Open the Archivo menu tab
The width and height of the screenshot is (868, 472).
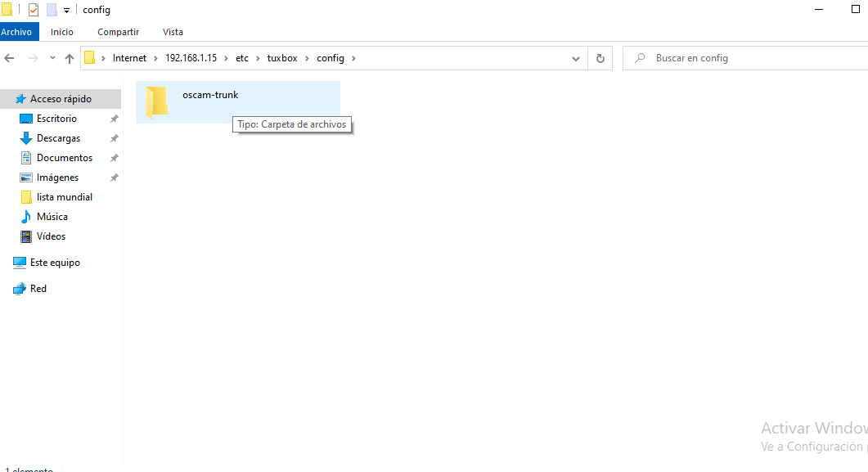pos(17,32)
